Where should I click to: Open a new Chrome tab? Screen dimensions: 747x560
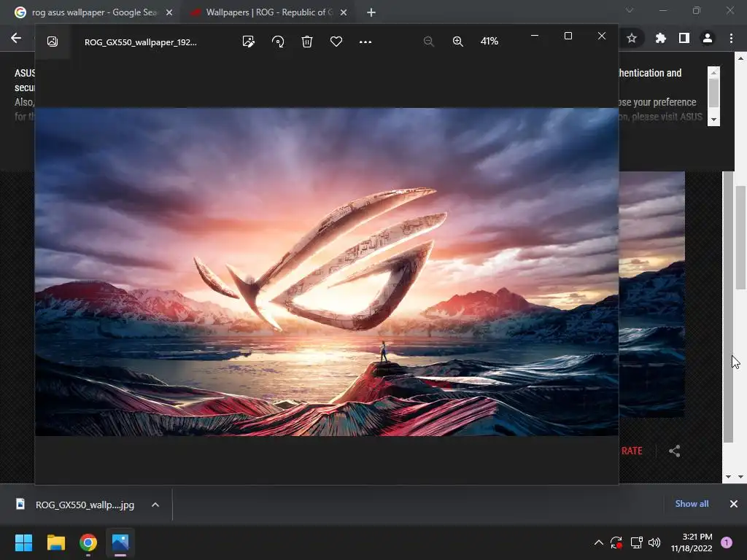tap(371, 12)
